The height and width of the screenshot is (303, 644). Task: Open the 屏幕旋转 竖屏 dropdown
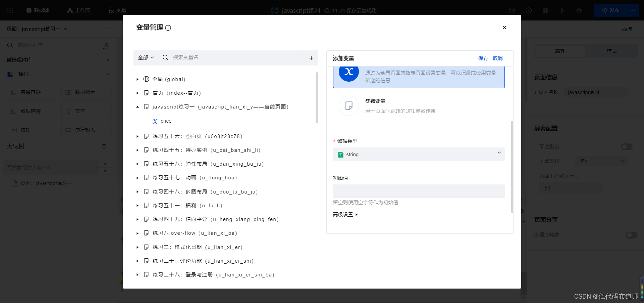click(x=601, y=161)
